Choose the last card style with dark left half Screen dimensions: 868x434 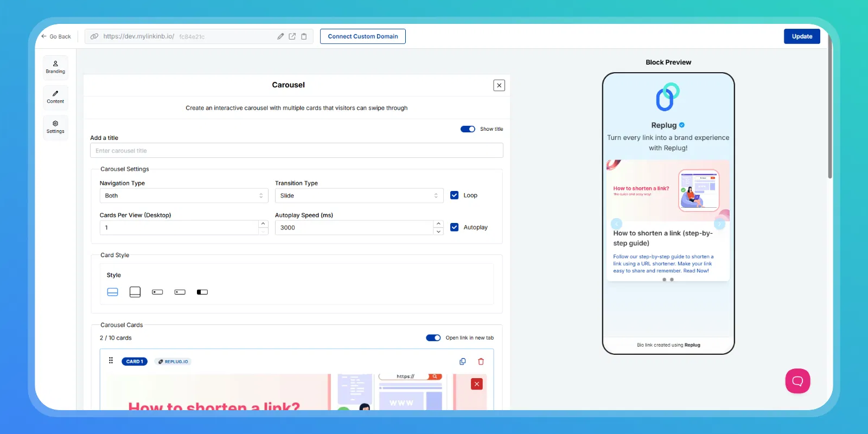pos(202,292)
